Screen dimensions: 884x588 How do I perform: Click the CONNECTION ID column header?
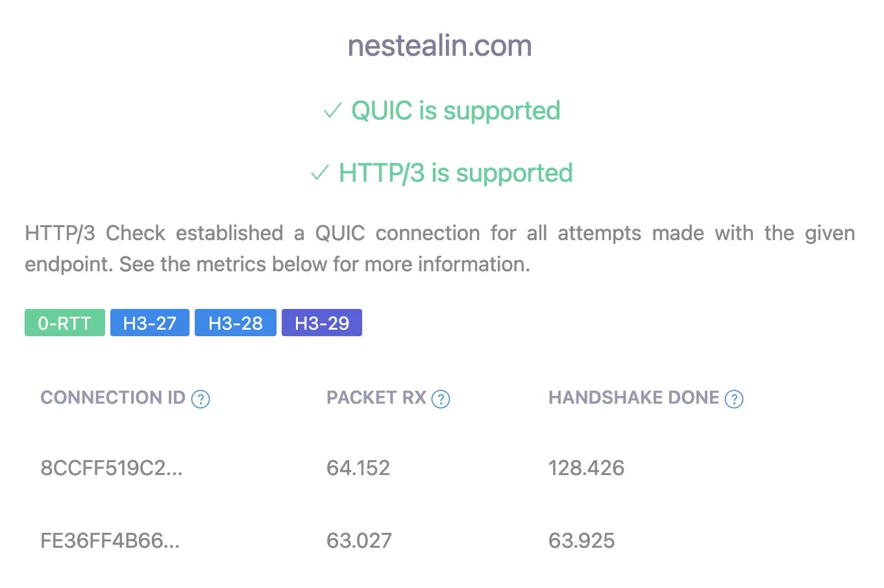[113, 397]
